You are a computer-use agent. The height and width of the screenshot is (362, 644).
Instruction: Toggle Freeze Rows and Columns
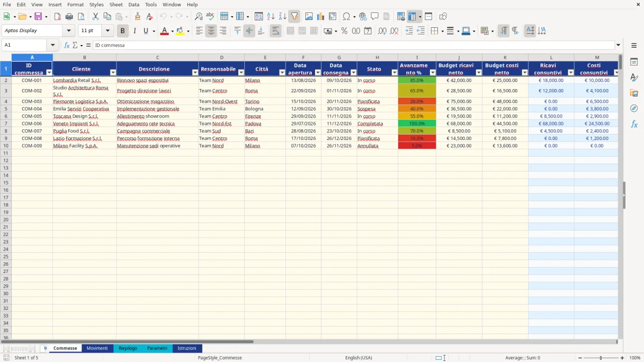(x=412, y=17)
